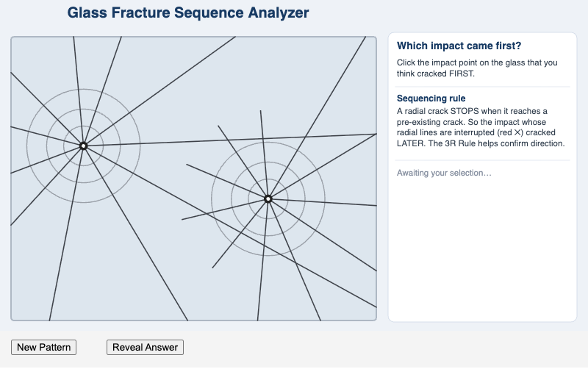Click the 'Sequencing rule' heading
The height and width of the screenshot is (369, 588).
point(431,98)
